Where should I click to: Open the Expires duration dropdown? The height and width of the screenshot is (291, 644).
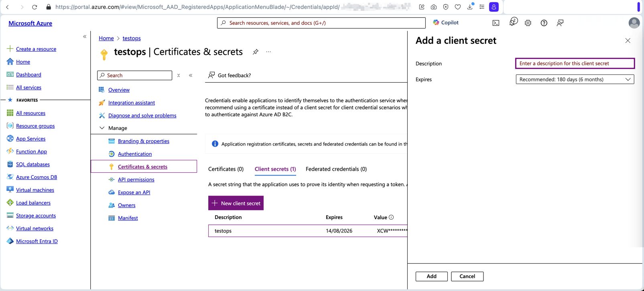(x=575, y=79)
